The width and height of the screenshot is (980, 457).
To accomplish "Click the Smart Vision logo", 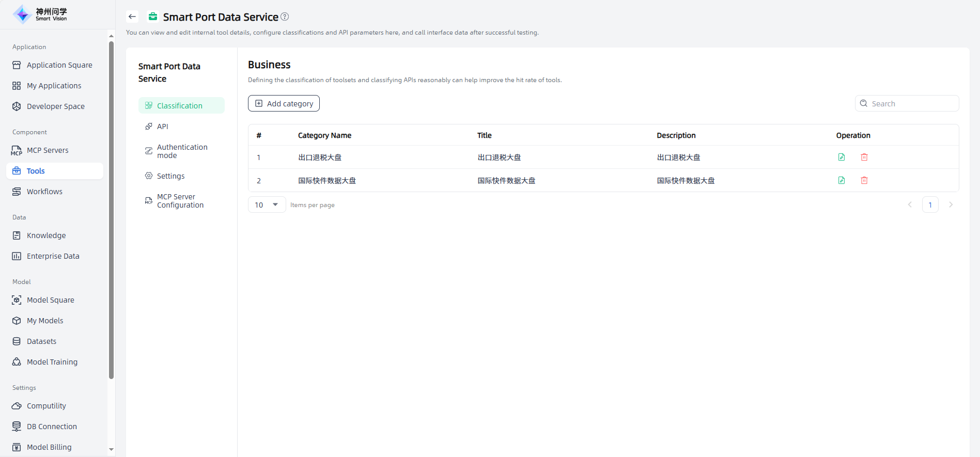I will [x=40, y=14].
